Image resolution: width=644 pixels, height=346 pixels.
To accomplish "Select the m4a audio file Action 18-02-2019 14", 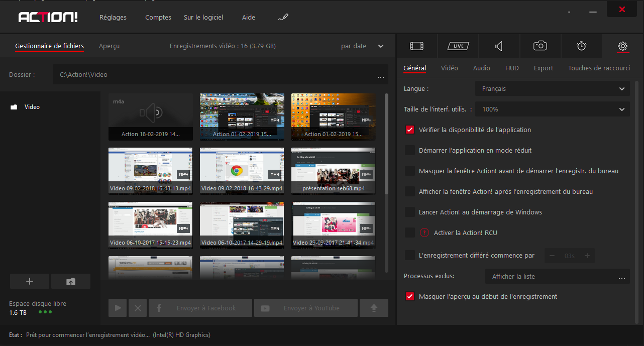I will tap(151, 117).
